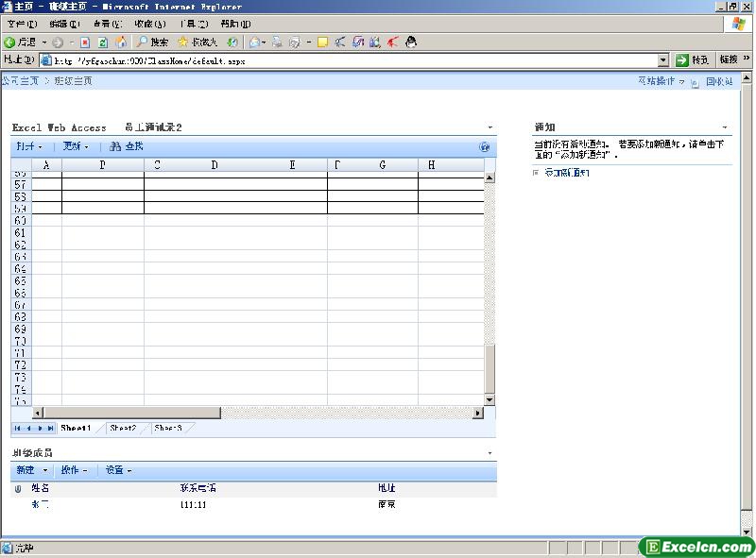756x558 pixels.
Task: Switch to the Sheet1 tab
Action: click(76, 428)
